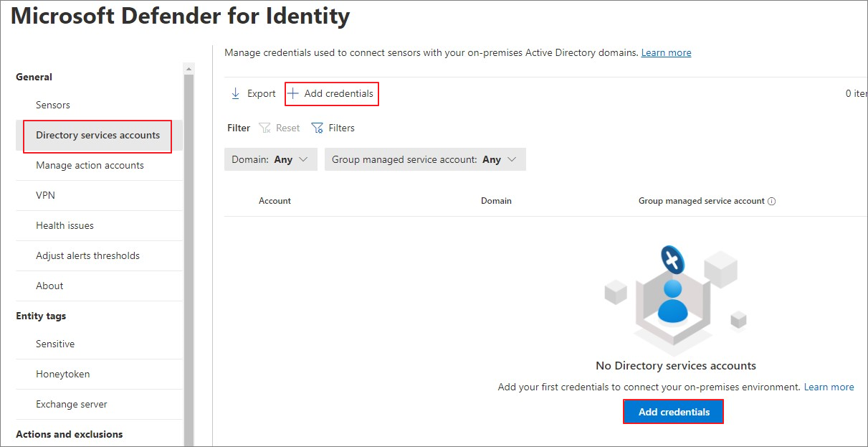Sort by Group managed service account column header
Screen dimensions: 868x447
(702, 201)
